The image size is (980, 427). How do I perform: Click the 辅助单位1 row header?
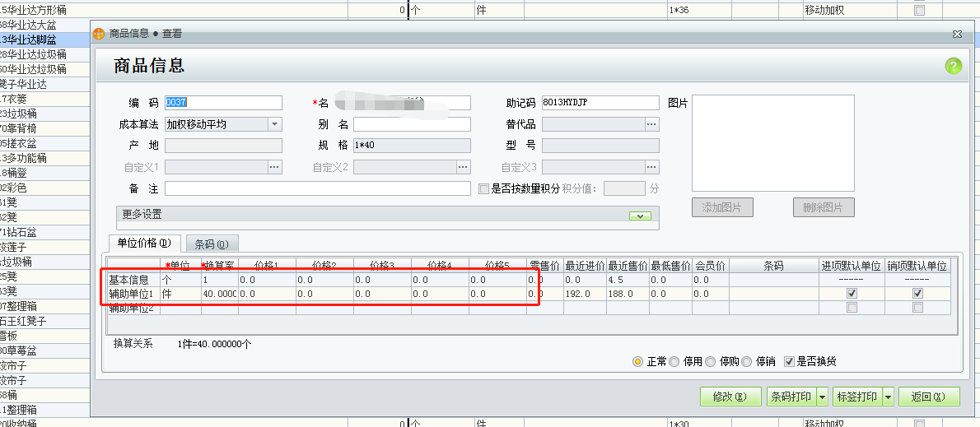133,294
